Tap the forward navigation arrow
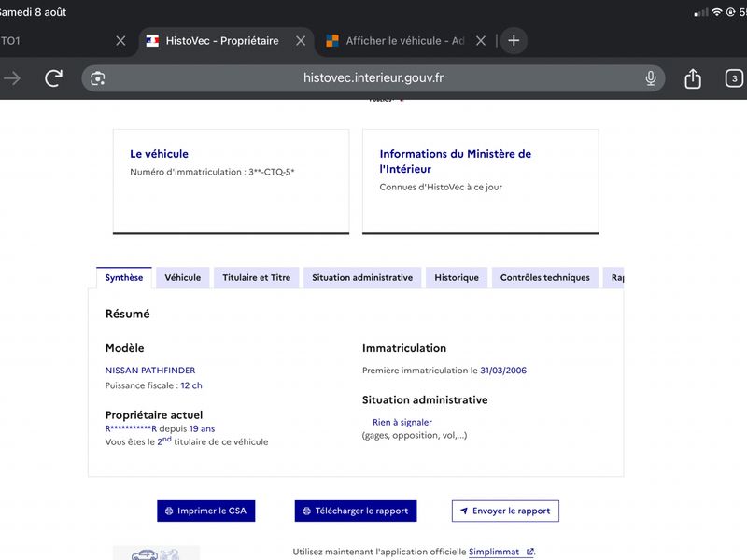This screenshot has height=560, width=747. pyautogui.click(x=13, y=78)
